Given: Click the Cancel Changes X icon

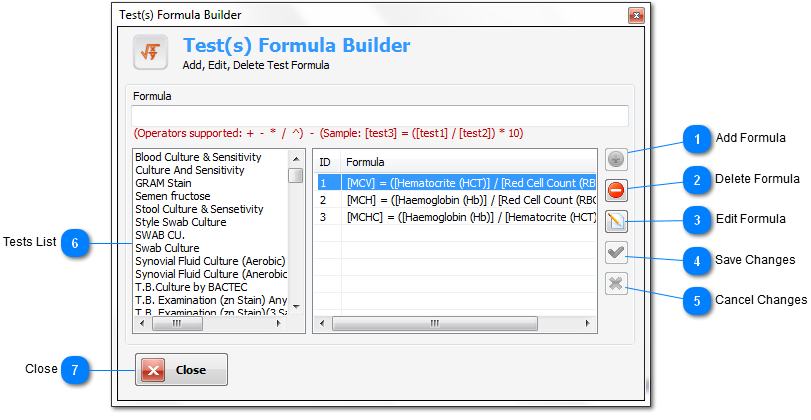Looking at the screenshot, I should 616,283.
